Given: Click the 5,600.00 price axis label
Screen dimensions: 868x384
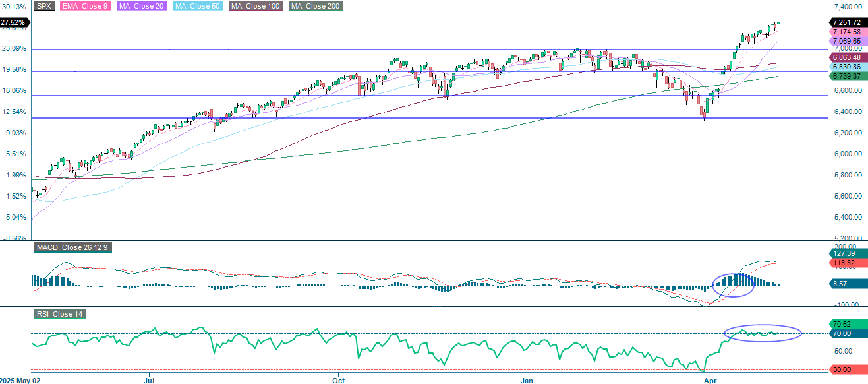Looking at the screenshot, I should point(848,197).
